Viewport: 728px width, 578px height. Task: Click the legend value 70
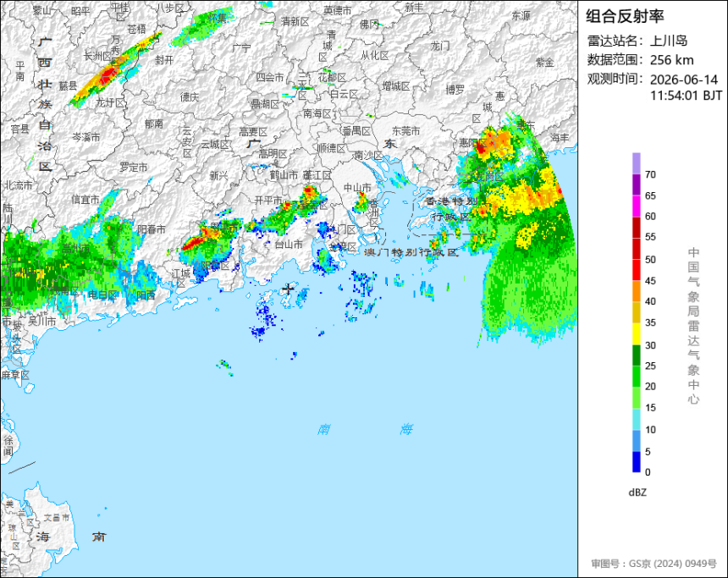coord(650,174)
